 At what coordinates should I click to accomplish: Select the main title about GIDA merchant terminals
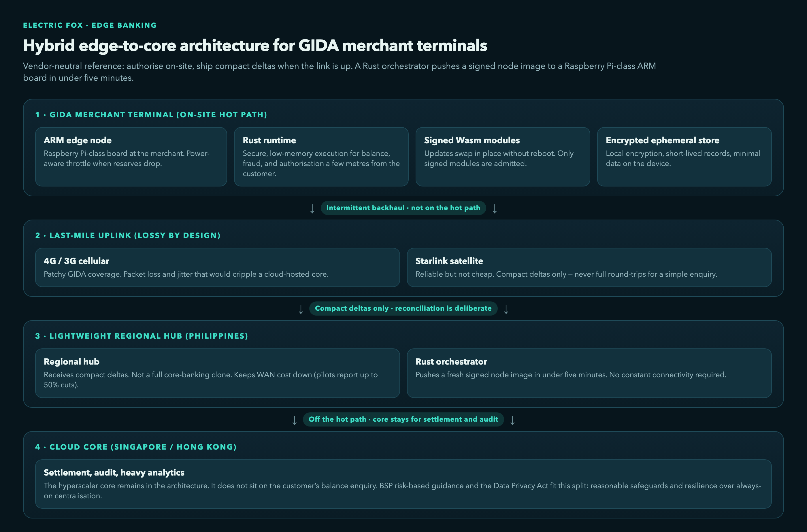tap(255, 46)
